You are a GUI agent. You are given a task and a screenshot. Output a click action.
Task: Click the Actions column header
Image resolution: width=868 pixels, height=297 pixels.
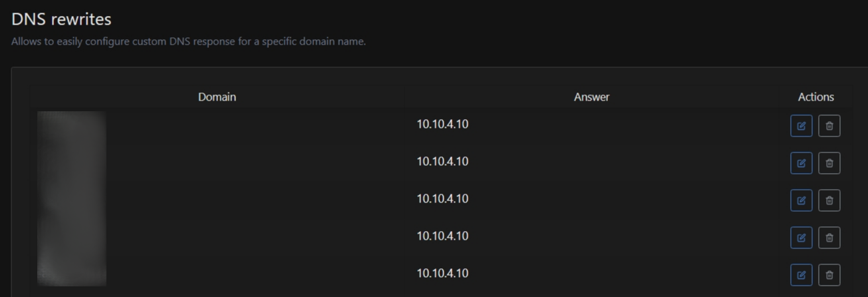click(x=815, y=97)
